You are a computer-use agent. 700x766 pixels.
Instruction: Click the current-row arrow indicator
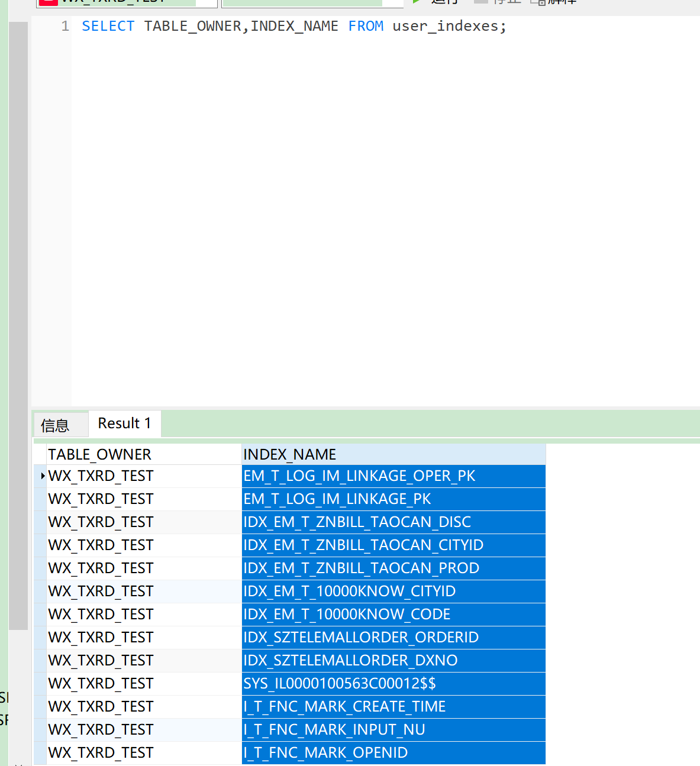coord(42,476)
